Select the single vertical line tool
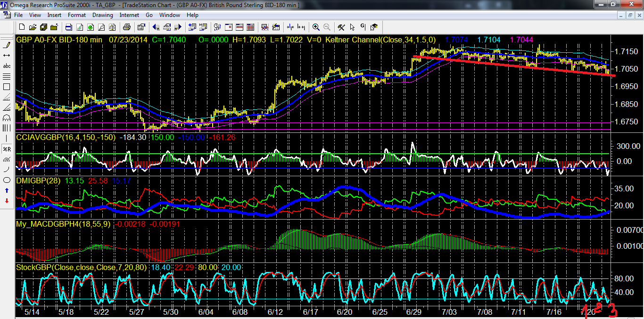The image size is (644, 319). (x=7, y=139)
